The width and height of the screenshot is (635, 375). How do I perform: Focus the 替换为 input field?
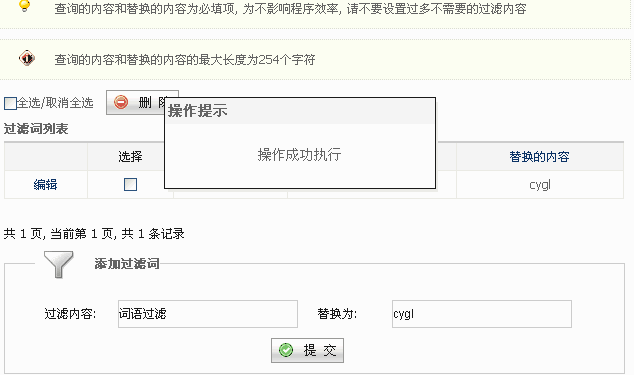coord(482,314)
